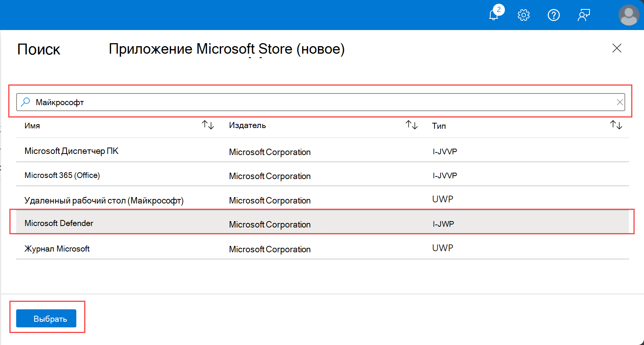Open the feedback person icon
This screenshot has height=345, width=644.
click(x=584, y=15)
